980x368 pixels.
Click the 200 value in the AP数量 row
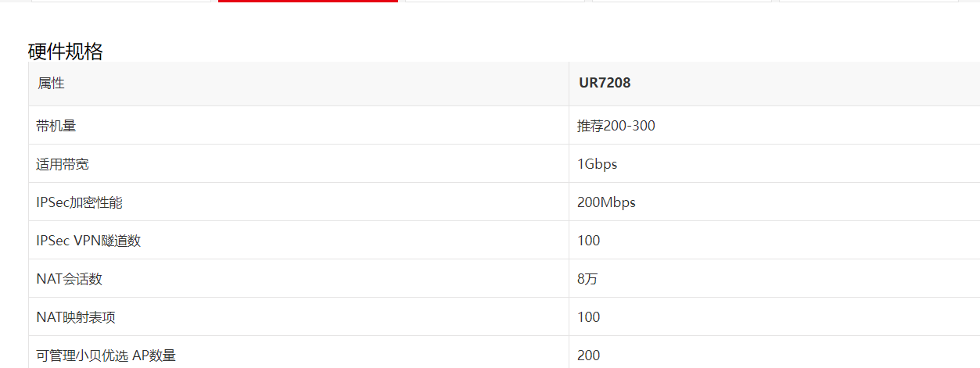coord(589,355)
